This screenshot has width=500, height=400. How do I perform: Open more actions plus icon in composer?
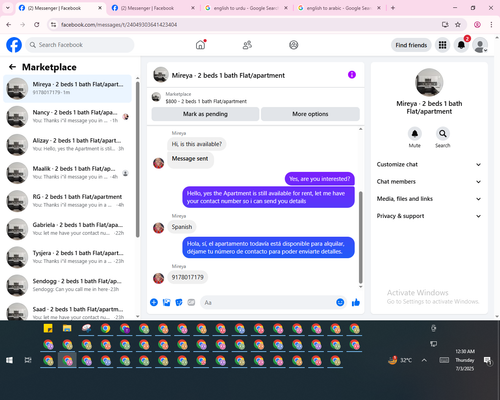pos(154,302)
